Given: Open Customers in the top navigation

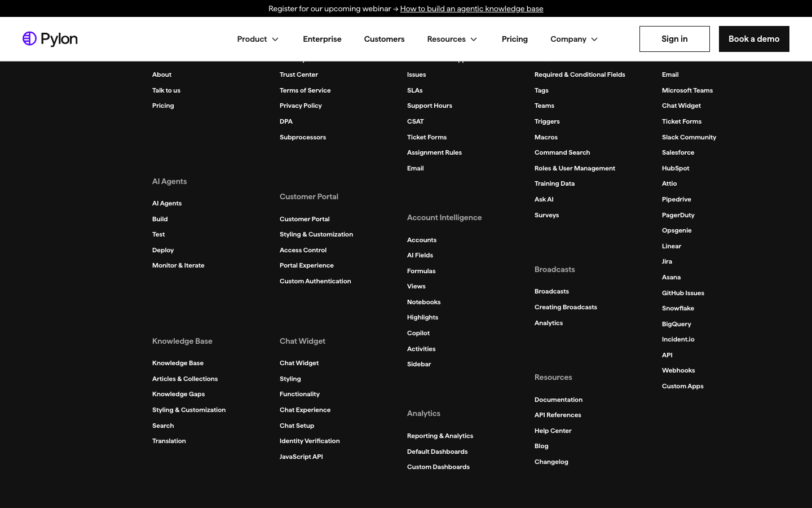Looking at the screenshot, I should tap(384, 39).
